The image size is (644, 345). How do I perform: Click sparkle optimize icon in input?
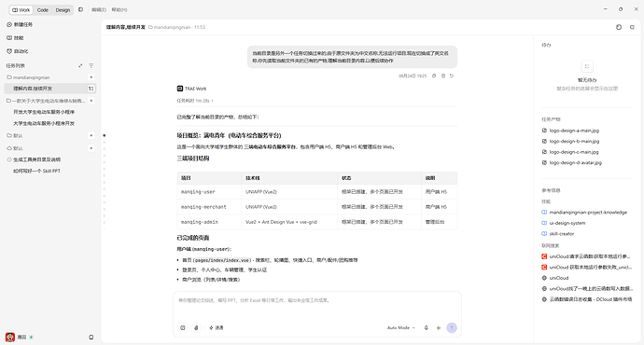click(x=439, y=328)
